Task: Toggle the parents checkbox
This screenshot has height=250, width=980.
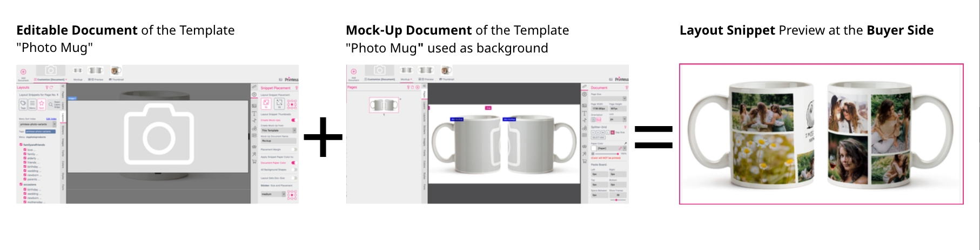Action: [x=25, y=179]
